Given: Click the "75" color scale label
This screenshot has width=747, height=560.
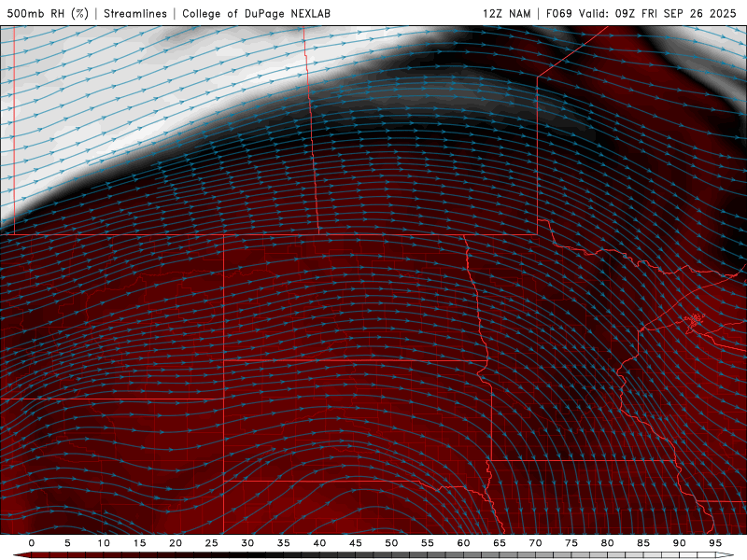Looking at the screenshot, I should tap(571, 543).
